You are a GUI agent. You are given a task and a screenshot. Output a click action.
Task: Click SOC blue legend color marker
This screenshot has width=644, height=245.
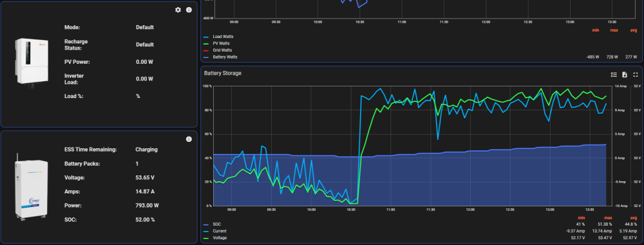(x=206, y=224)
